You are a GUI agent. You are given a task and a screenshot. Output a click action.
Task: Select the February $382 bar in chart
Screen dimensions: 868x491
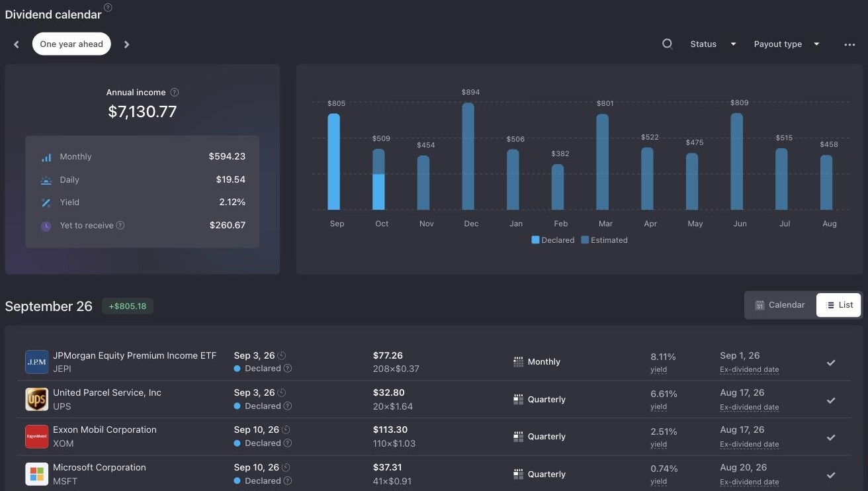tap(558, 187)
